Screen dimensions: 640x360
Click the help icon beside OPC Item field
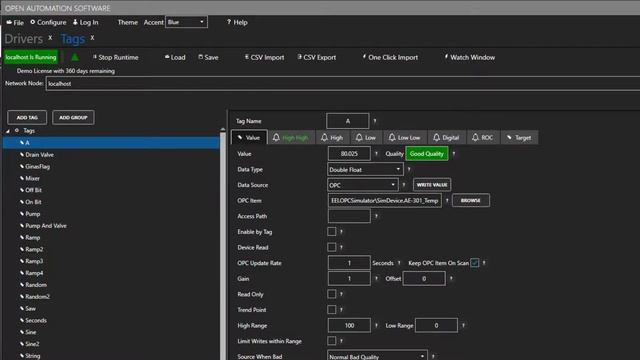pos(447,200)
